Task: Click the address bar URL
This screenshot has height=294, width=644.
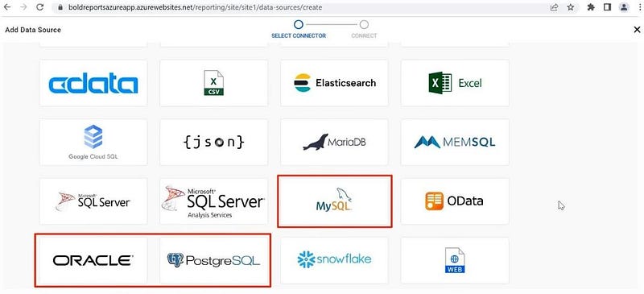Action: pyautogui.click(x=195, y=7)
